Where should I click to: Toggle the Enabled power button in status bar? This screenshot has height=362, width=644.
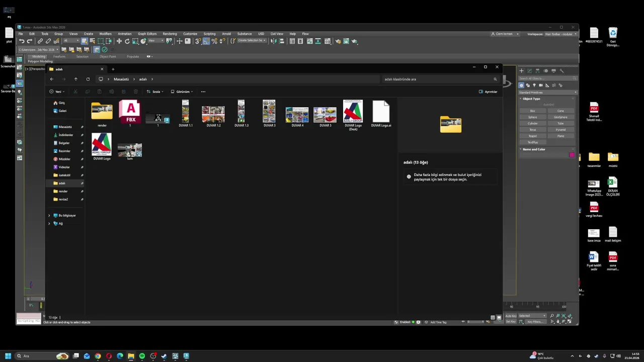[x=418, y=322]
